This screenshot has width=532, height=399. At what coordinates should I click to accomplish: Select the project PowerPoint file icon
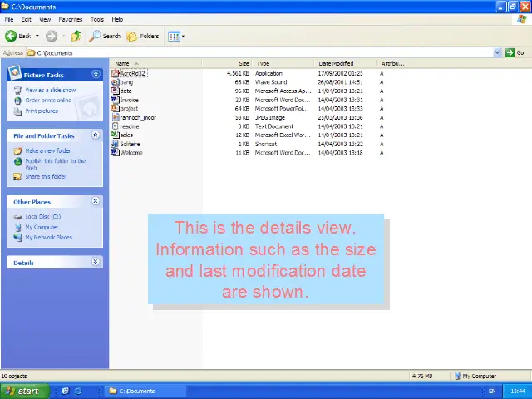pos(116,108)
